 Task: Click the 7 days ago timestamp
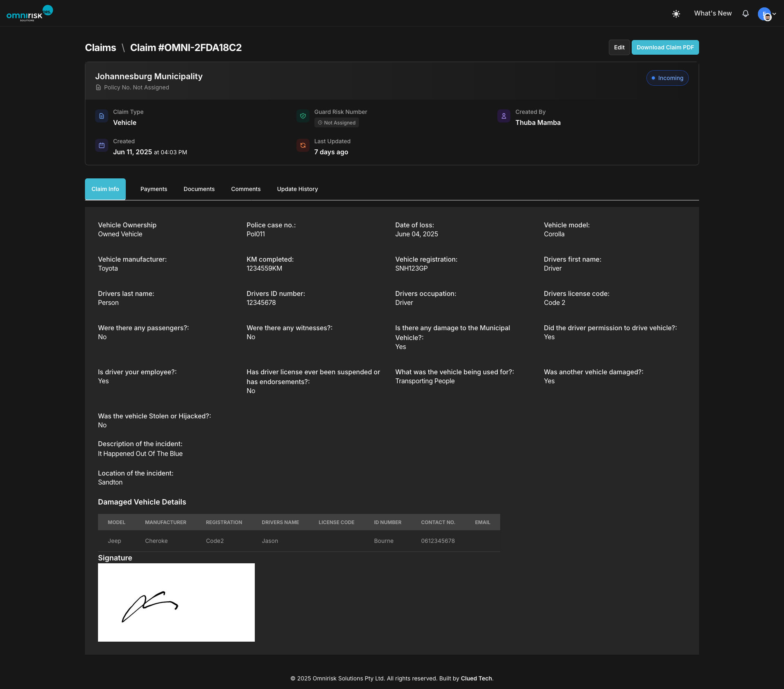coord(331,152)
